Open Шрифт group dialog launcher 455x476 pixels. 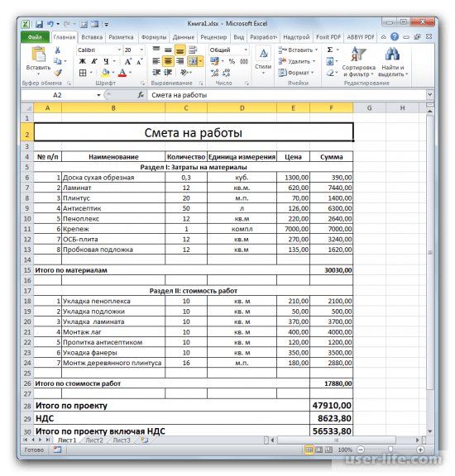(x=142, y=83)
